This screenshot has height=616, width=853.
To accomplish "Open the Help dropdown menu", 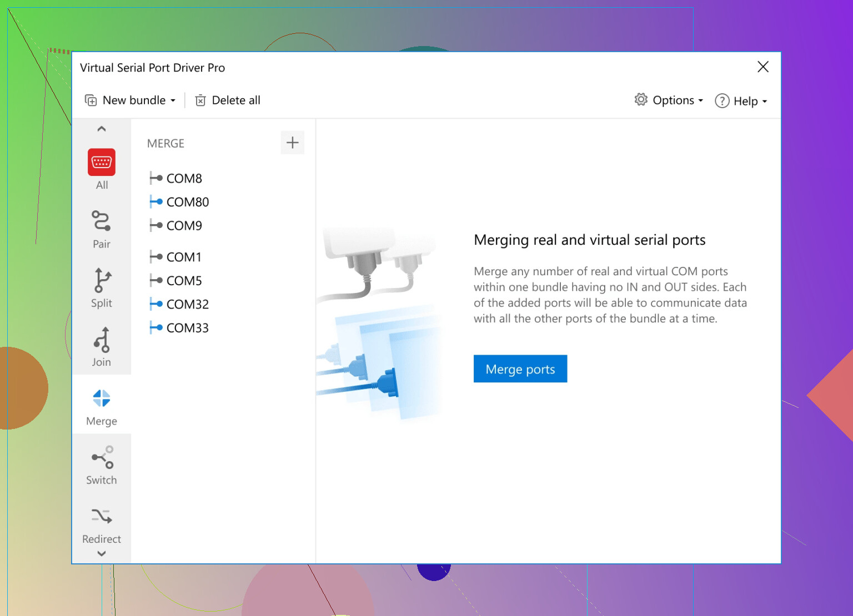I will coord(741,101).
